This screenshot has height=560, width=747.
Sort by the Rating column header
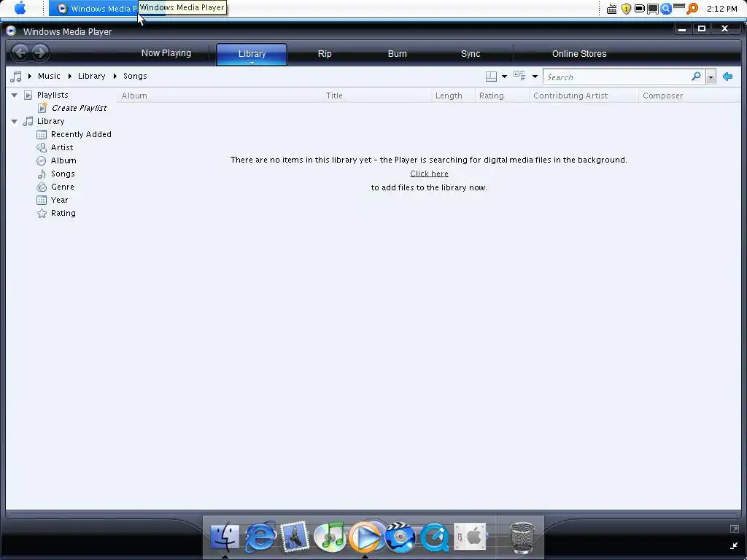point(502,96)
